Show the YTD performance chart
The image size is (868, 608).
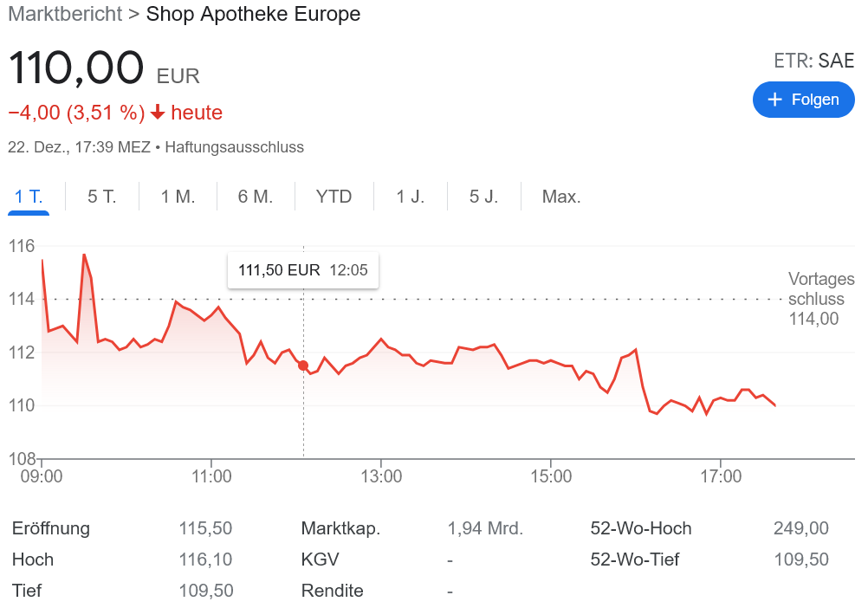click(x=333, y=197)
